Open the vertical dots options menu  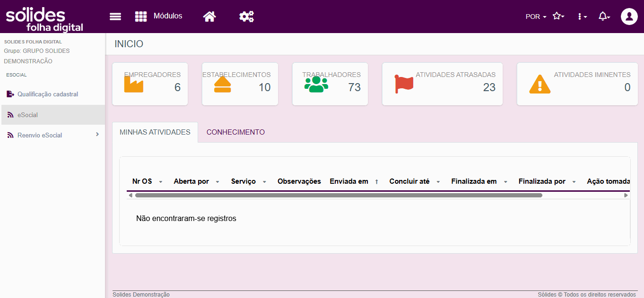[x=582, y=17]
